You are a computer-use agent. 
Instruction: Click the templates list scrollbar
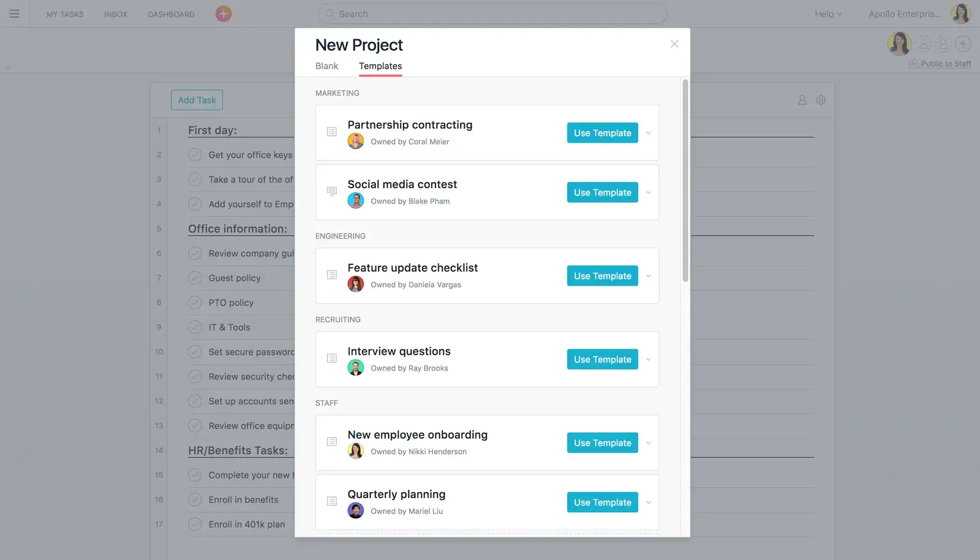coord(685,181)
